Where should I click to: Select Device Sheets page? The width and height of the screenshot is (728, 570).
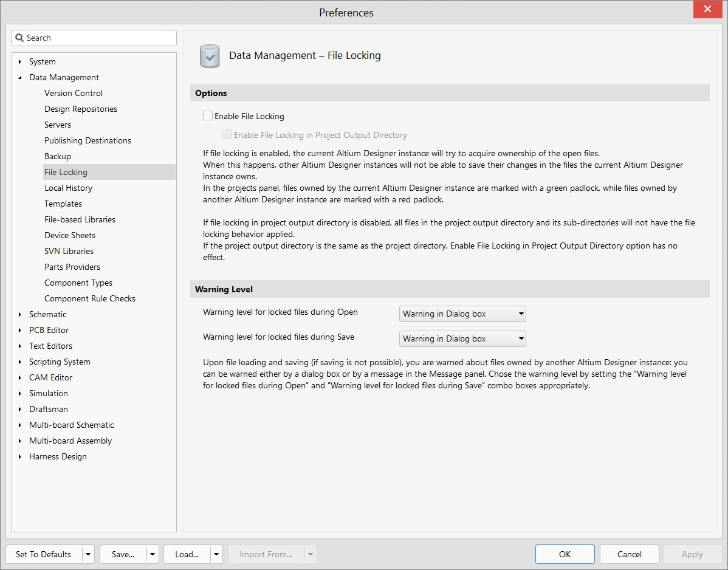tap(70, 235)
